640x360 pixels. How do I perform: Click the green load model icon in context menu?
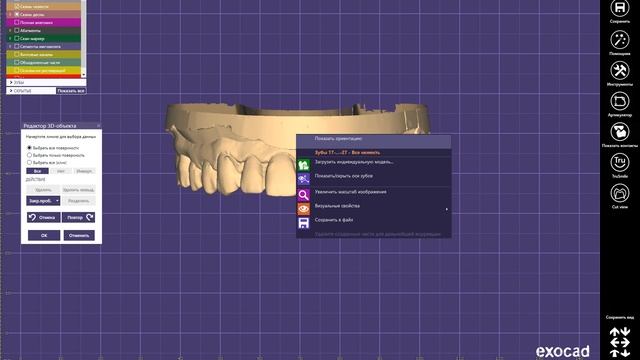[303, 165]
